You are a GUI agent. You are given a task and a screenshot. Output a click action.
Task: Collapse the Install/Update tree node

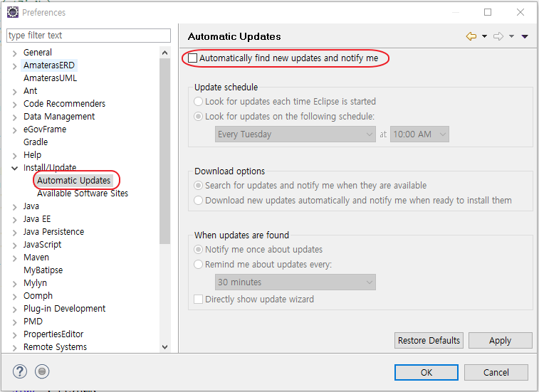point(14,169)
